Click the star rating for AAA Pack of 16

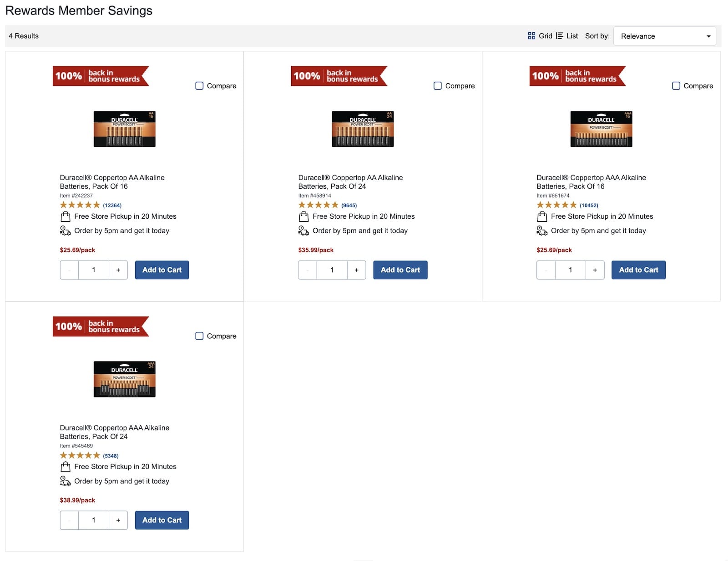(556, 205)
